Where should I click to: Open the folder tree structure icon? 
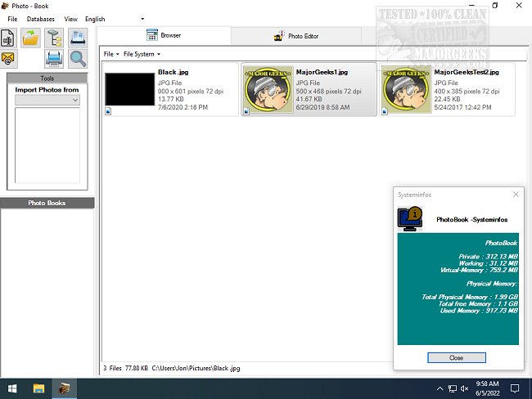click(x=54, y=38)
